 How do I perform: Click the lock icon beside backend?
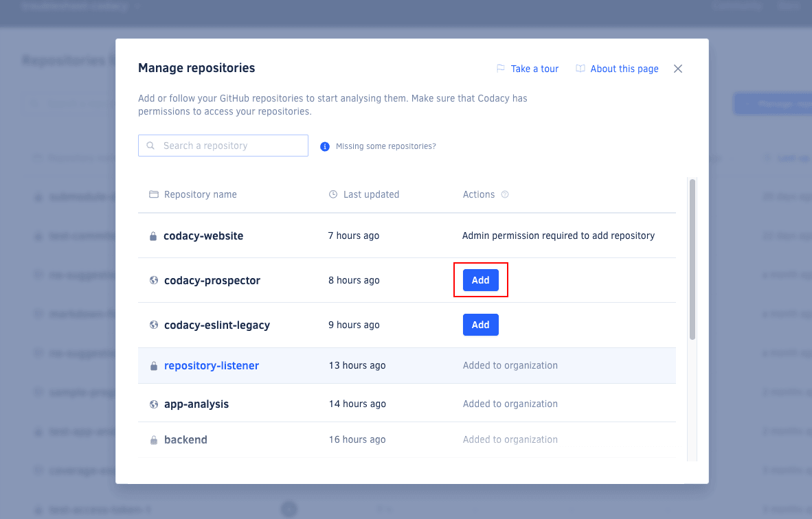coord(153,439)
